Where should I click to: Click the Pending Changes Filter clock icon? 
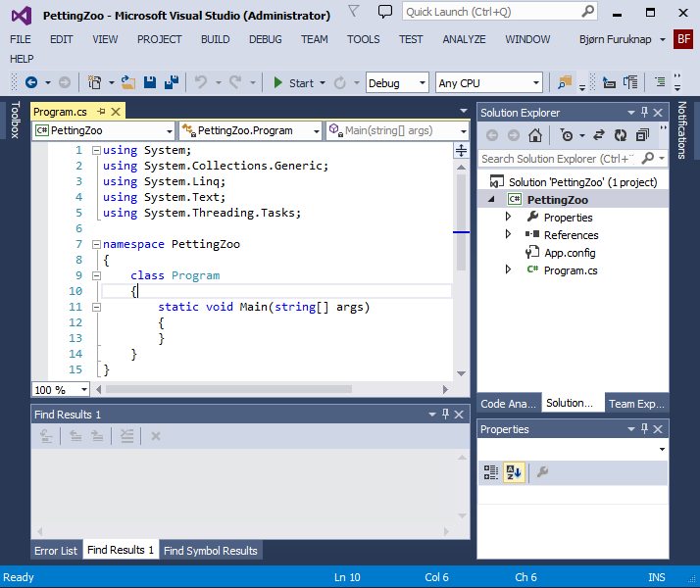point(567,135)
